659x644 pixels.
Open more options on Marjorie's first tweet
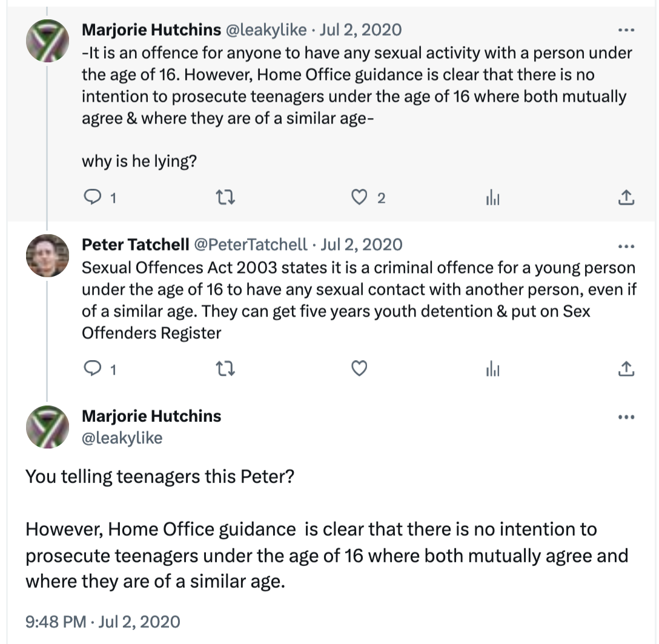pyautogui.click(x=626, y=30)
